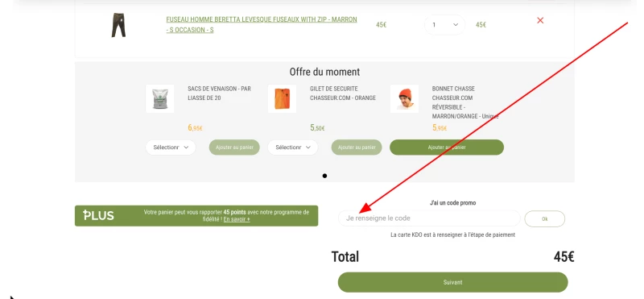644x299 pixels.
Task: Click the PLUS loyalty program logo
Action: tap(98, 215)
